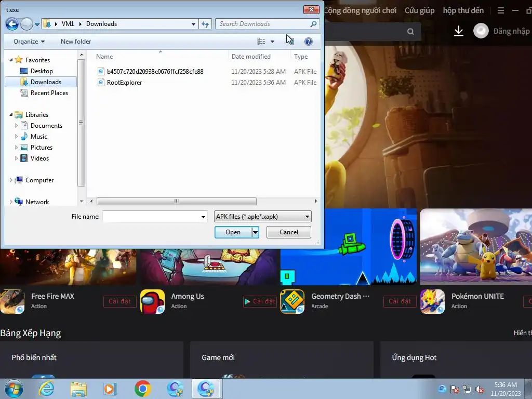Viewport: 532px width, 399px height.
Task: Click the Open button
Action: [x=233, y=232]
